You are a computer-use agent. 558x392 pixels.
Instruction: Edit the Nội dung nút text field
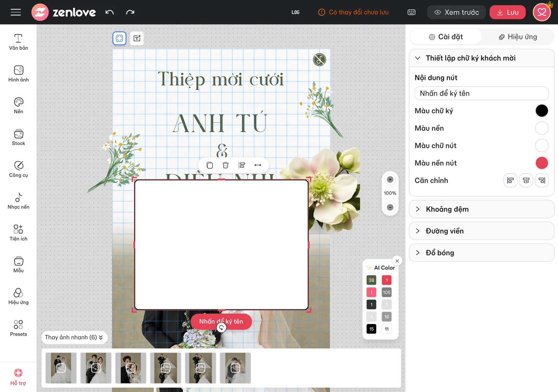click(x=482, y=93)
